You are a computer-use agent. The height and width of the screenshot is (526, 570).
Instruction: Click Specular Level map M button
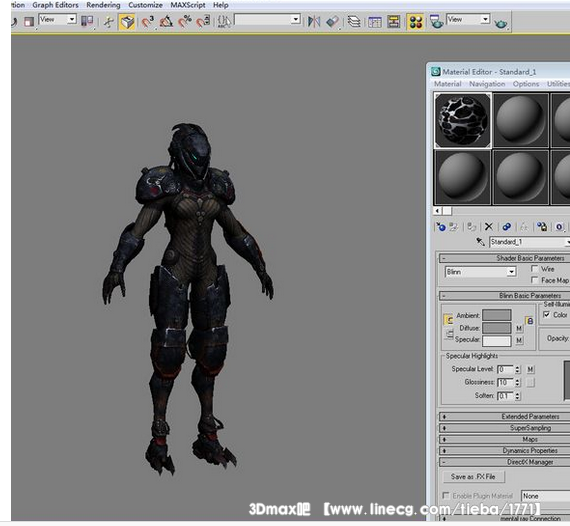click(530, 369)
